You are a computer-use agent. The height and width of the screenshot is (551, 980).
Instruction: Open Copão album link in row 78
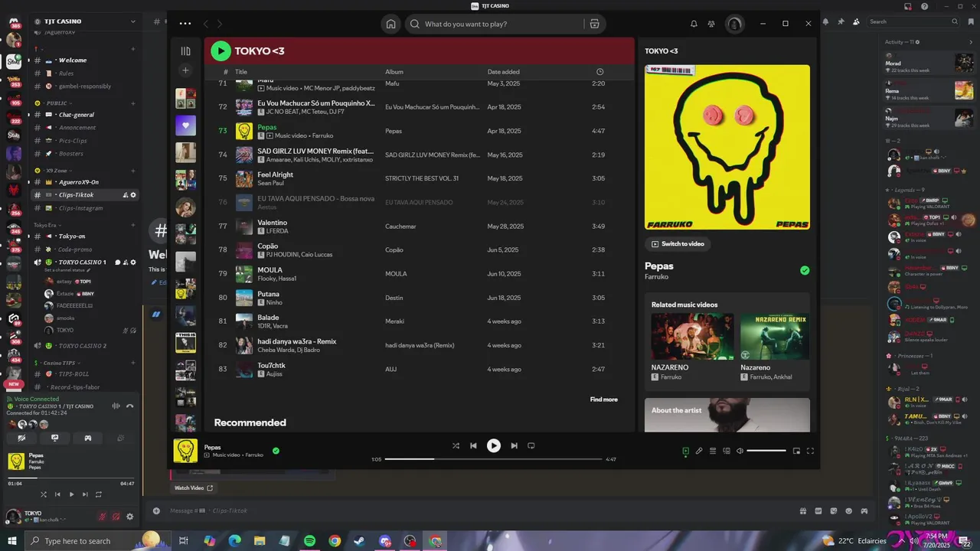coord(394,250)
